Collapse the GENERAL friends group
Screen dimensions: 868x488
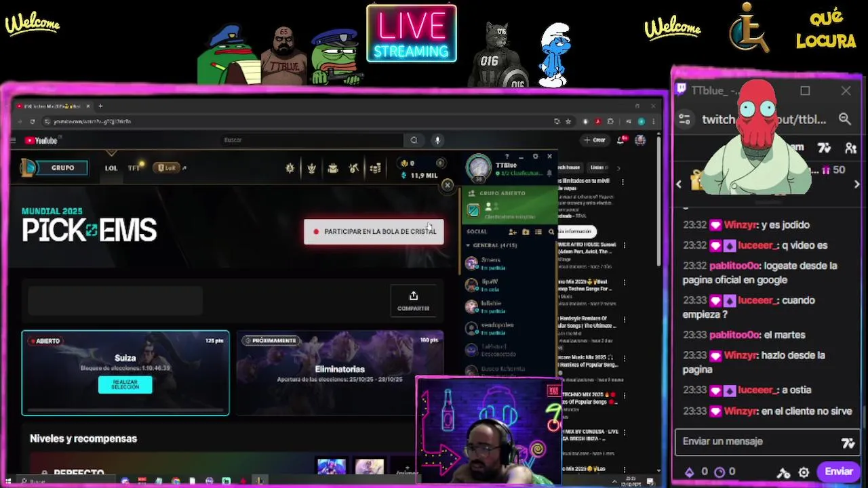point(468,245)
